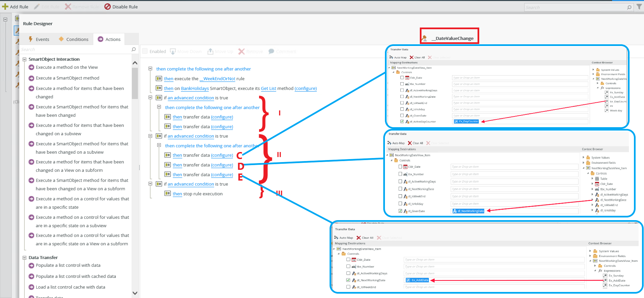Click the Disable Rule icon
Screen dimensions: 644x298
pos(107,7)
